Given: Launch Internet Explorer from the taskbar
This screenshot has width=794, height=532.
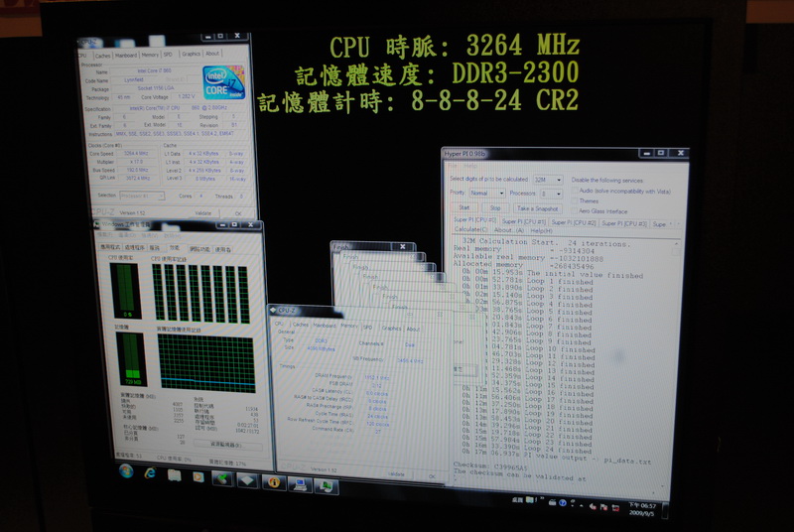Looking at the screenshot, I should [150, 472].
